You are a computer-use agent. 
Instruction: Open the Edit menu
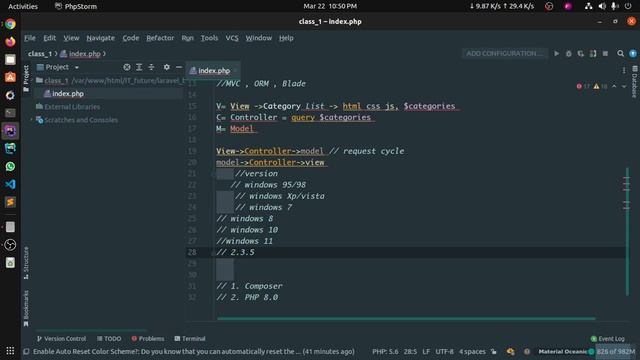click(x=49, y=38)
